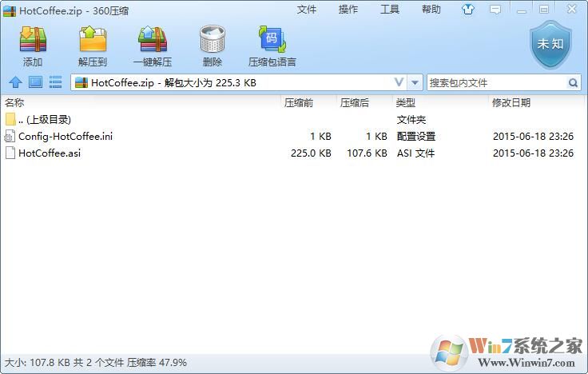Select the Config-HotCoffee.ini file name

66,136
